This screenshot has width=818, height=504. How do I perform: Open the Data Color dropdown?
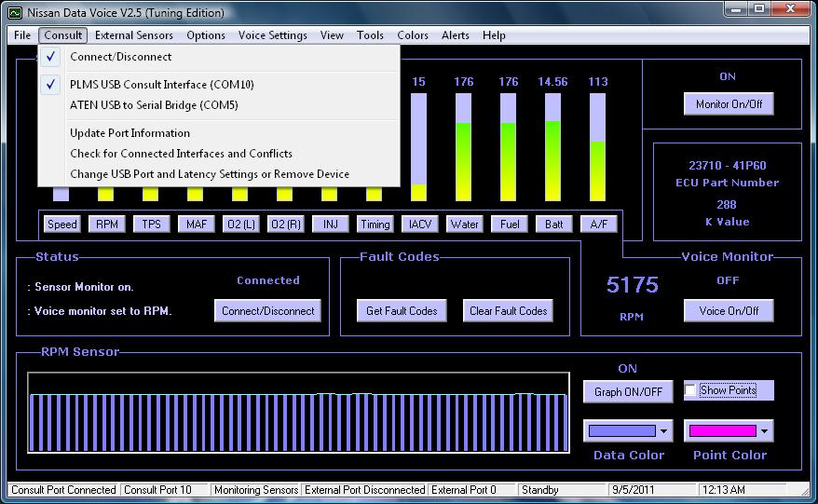coord(663,431)
